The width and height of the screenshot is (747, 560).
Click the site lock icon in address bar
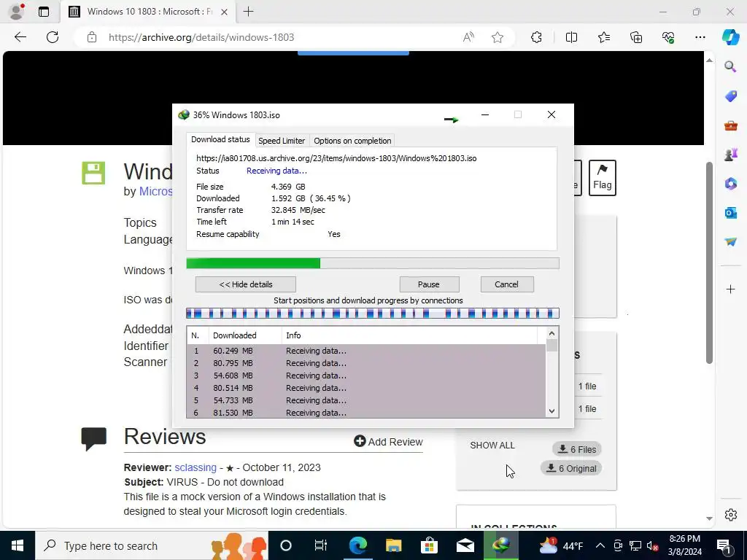coord(92,37)
